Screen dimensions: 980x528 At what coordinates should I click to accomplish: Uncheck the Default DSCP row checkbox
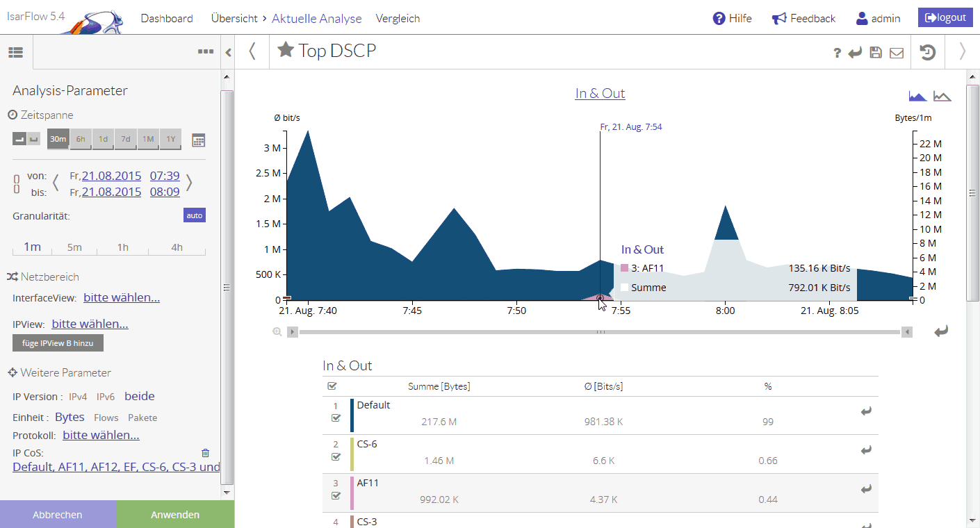[x=336, y=418]
